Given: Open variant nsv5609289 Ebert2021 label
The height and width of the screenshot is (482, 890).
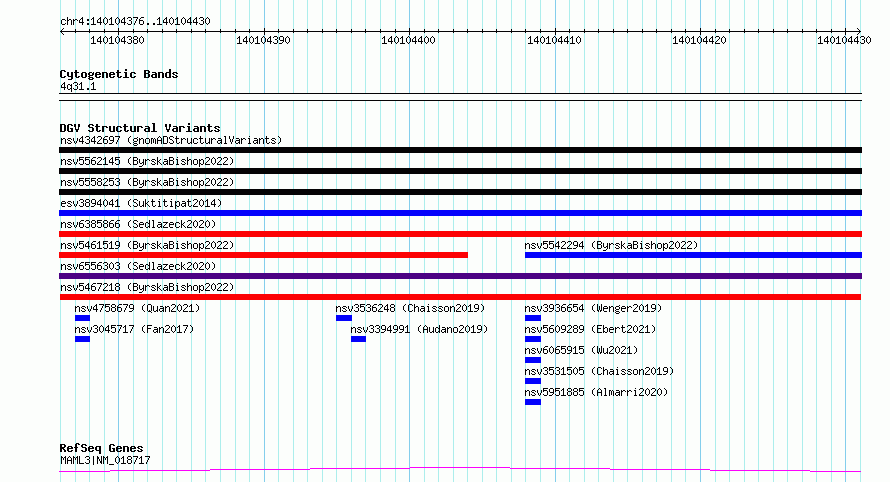Looking at the screenshot, I should point(590,329).
